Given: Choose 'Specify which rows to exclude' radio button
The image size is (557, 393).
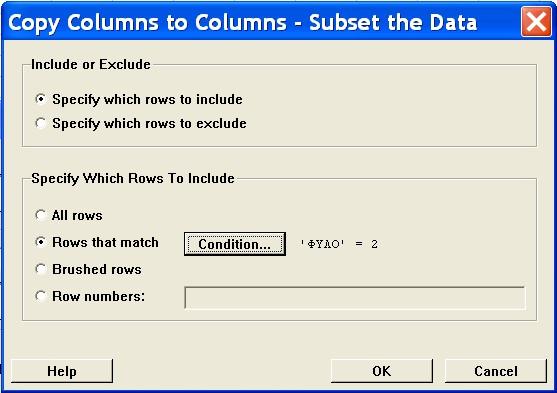Looking at the screenshot, I should click(x=40, y=123).
